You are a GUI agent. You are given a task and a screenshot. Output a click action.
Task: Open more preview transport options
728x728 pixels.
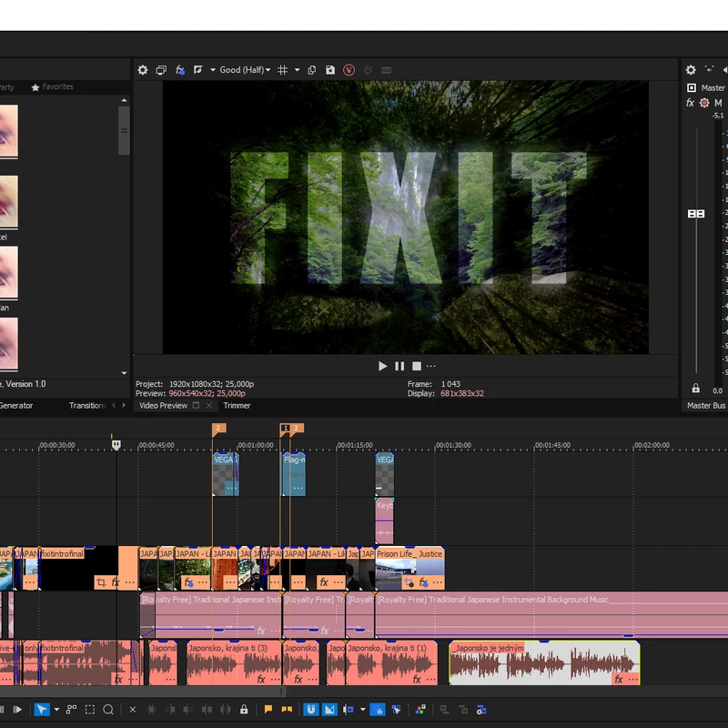(430, 367)
